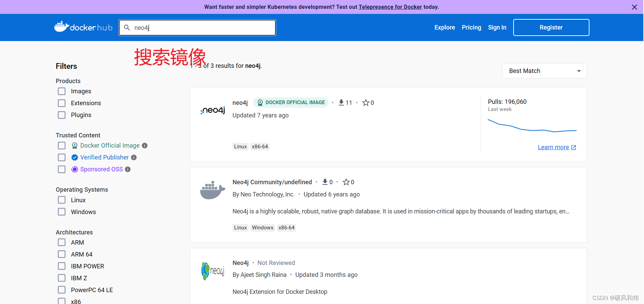This screenshot has width=644, height=304.
Task: Click Sign In in the header
Action: pos(497,27)
